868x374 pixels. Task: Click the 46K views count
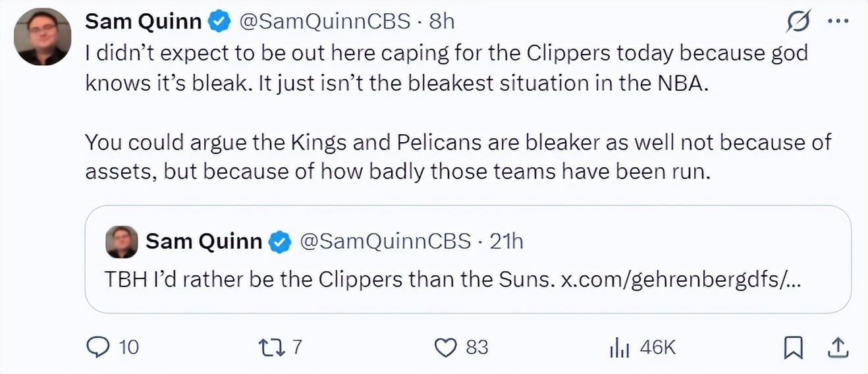click(x=657, y=347)
